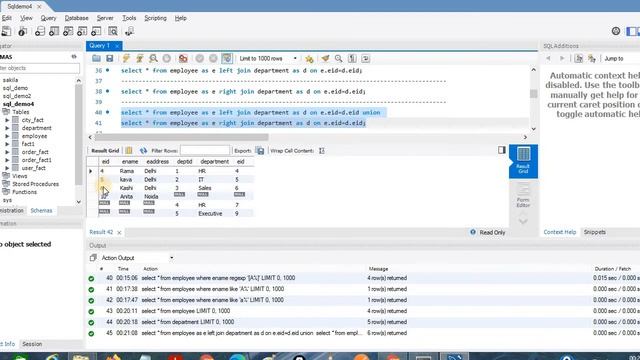This screenshot has height=360, width=640.
Task: Toggle word wrap in the SQL editor
Action: [366, 58]
